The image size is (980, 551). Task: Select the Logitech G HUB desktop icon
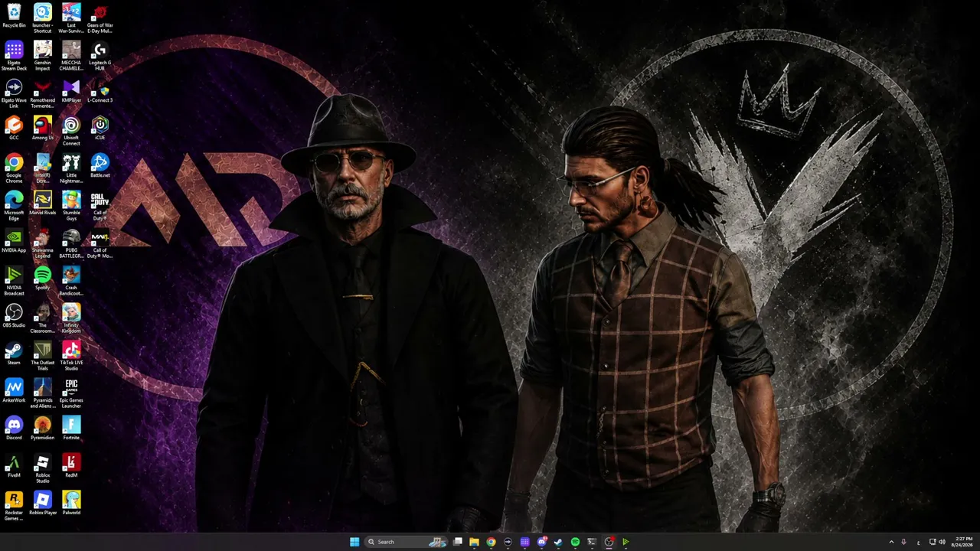pyautogui.click(x=100, y=56)
